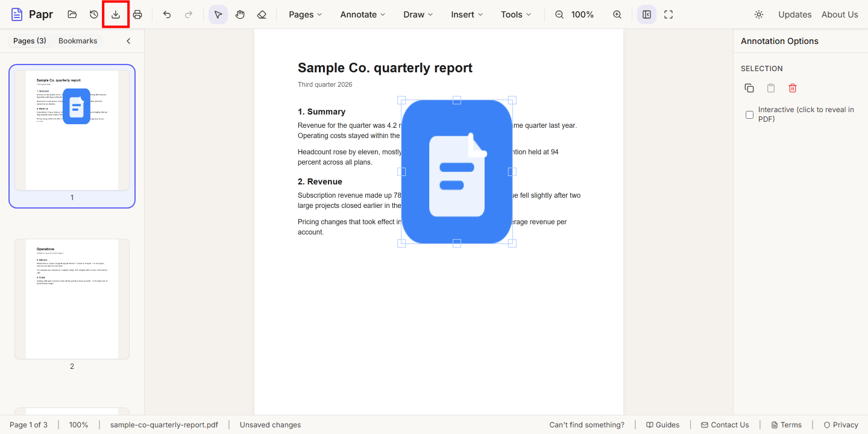Click the sample-co-quarterly-report.pdf file name

(164, 425)
